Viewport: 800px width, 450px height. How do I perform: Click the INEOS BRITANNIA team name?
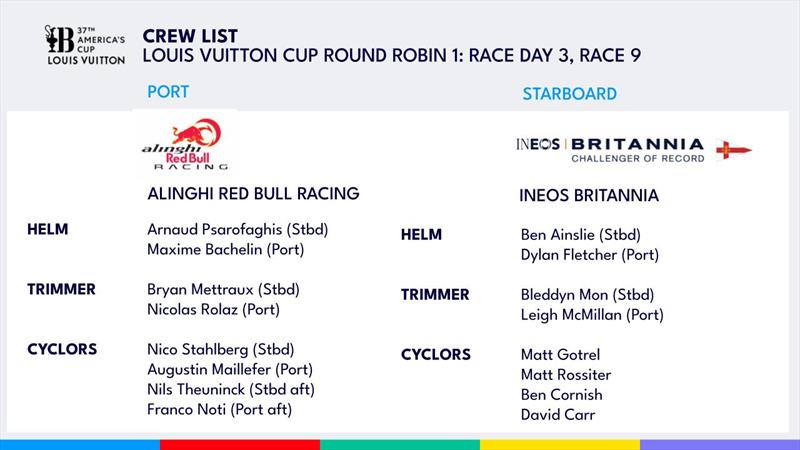pos(589,196)
